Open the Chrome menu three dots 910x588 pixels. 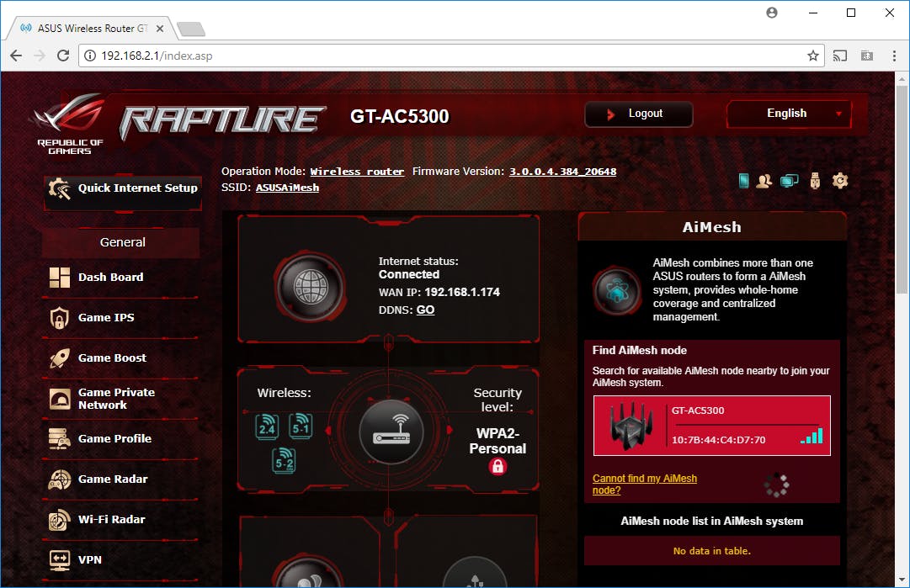894,56
